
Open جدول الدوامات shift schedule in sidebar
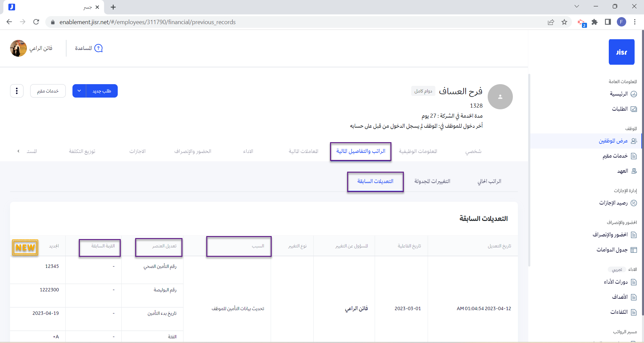(616, 250)
